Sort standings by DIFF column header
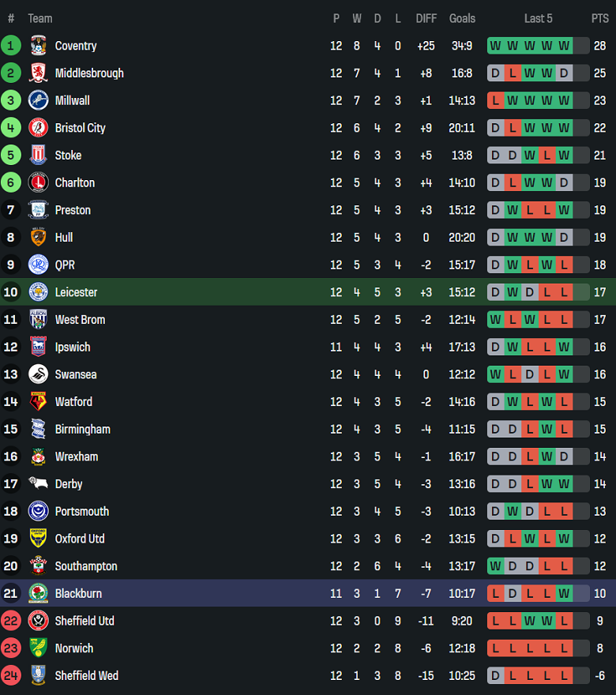This screenshot has height=695, width=616. tap(426, 18)
